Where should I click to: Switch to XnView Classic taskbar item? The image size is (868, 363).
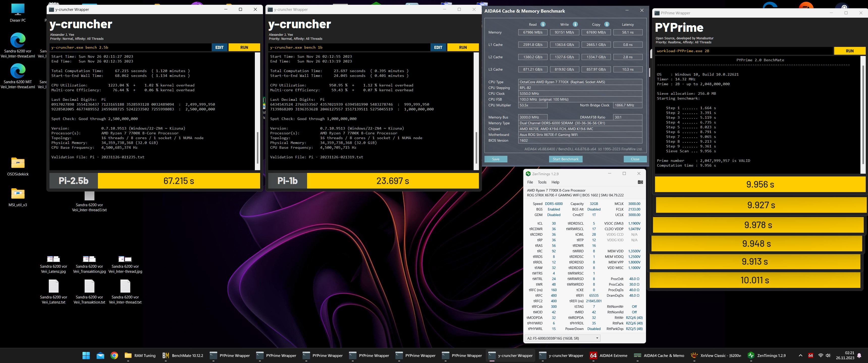pos(716,355)
